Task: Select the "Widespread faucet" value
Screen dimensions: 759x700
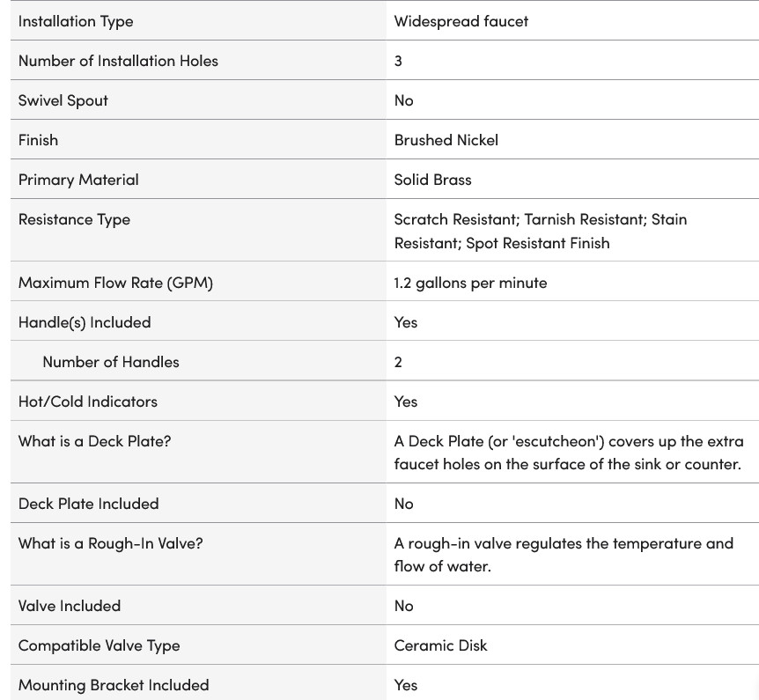Action: [x=461, y=21]
